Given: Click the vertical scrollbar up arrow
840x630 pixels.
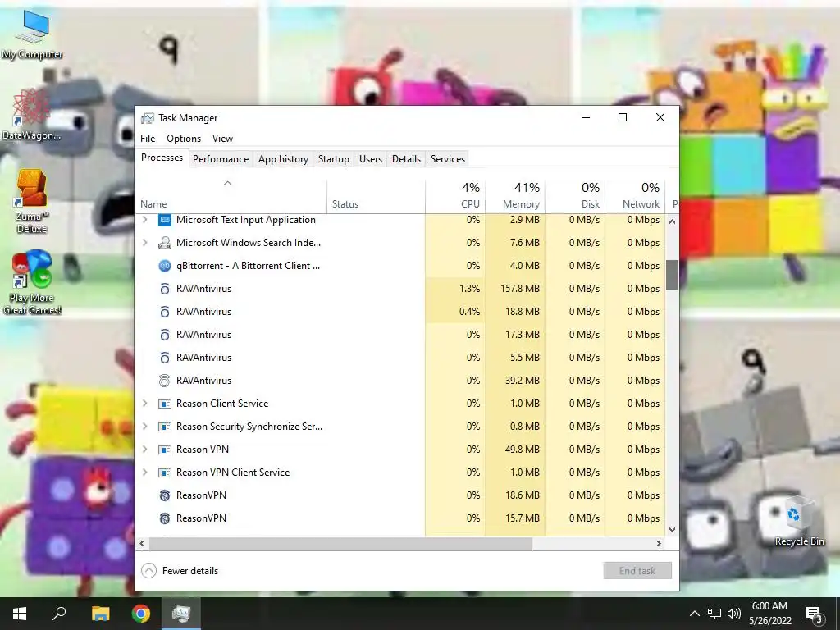Looking at the screenshot, I should tap(673, 221).
